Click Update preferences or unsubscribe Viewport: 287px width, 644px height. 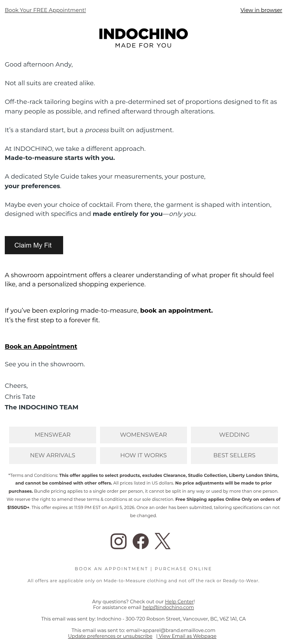tap(110, 636)
